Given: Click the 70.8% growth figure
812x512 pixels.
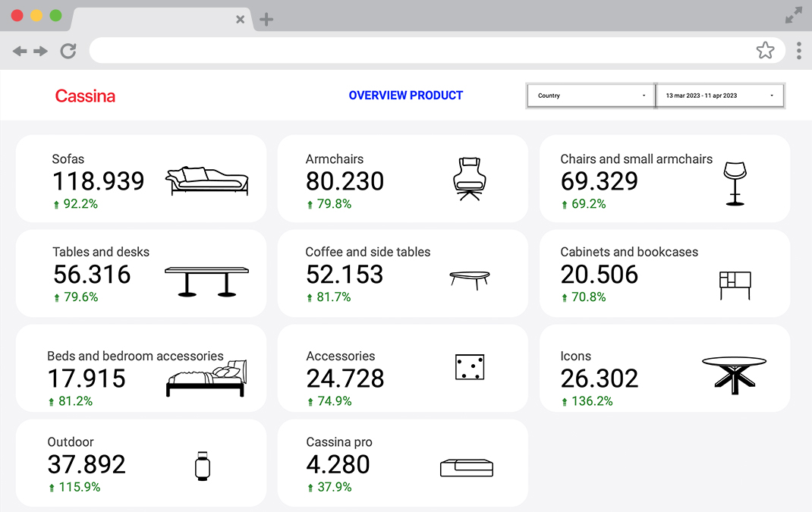Looking at the screenshot, I should [589, 297].
